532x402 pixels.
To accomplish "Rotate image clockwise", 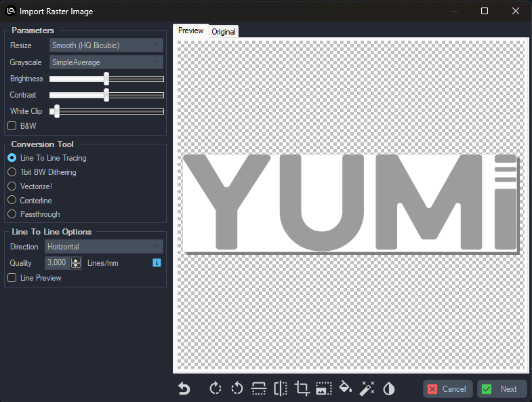I will 215,388.
